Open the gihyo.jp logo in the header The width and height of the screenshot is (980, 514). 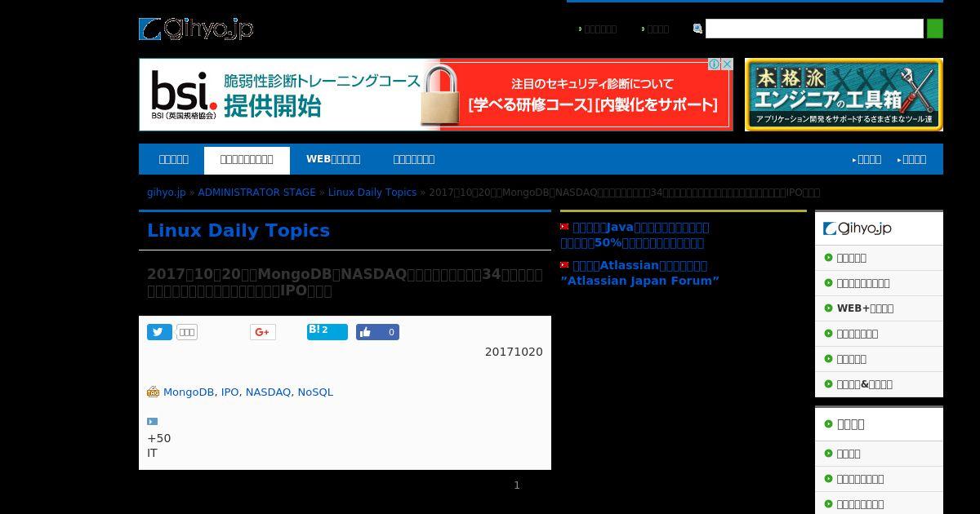(196, 29)
